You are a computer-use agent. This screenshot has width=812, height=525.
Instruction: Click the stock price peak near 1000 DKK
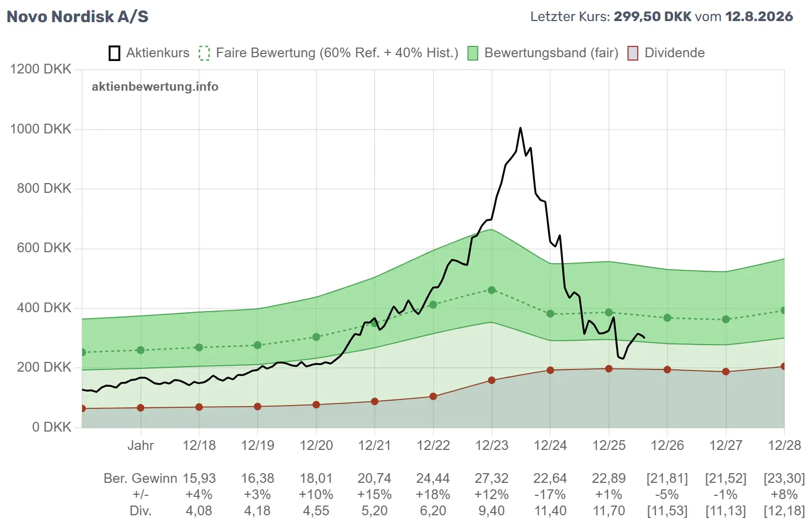[x=520, y=128]
